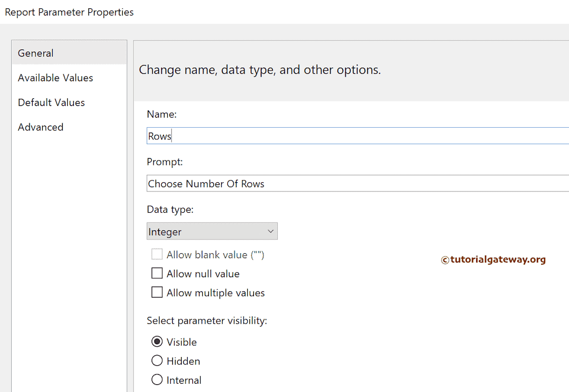Click the Report Parameter Properties title
The image size is (569, 392).
[69, 12]
